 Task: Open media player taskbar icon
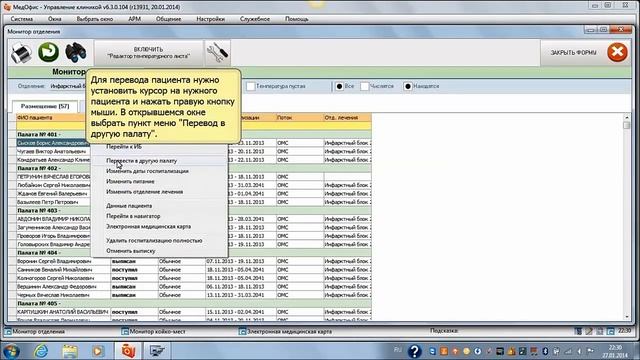pyautogui.click(x=98, y=351)
